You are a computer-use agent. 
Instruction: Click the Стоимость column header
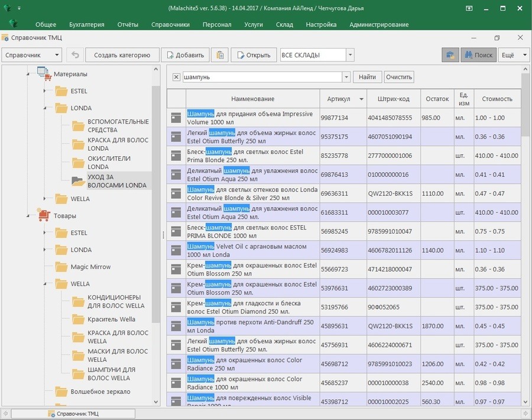497,99
